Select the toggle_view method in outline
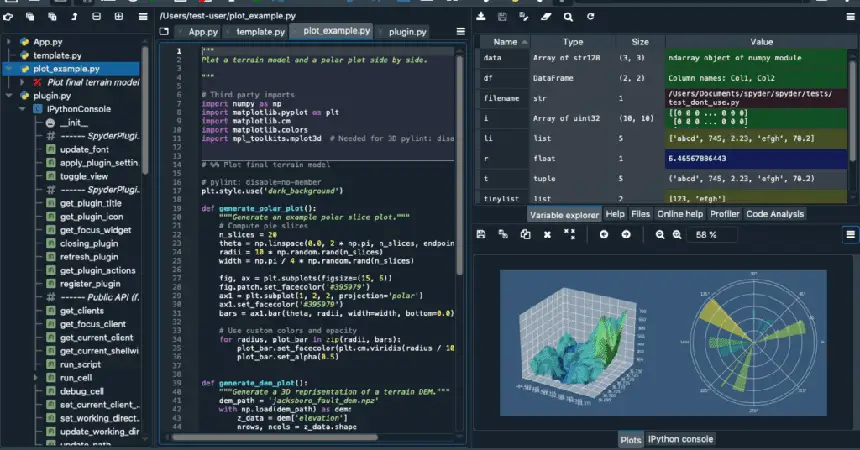Screen dimensions: 860x450 coord(84,176)
